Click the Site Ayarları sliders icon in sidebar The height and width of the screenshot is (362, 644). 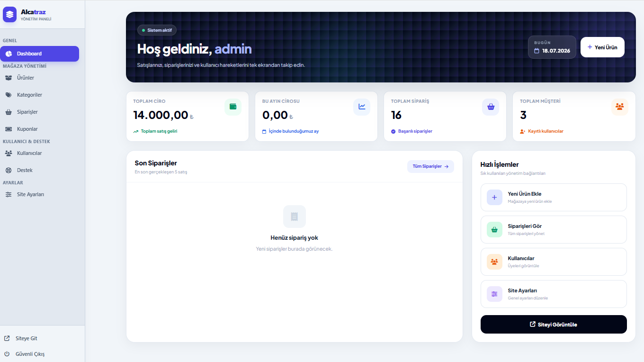8,194
